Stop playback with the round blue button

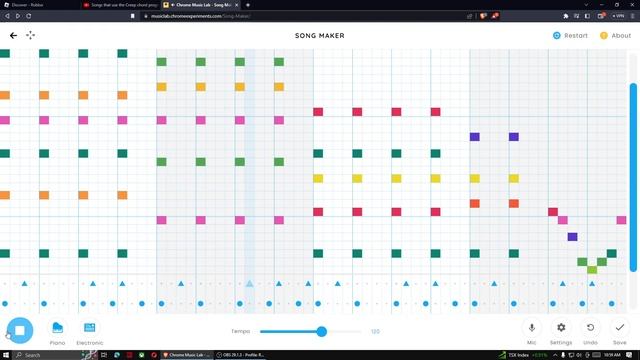20,330
